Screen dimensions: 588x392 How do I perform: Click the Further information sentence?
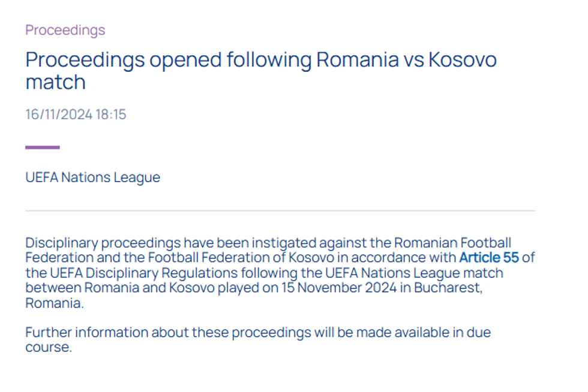tap(257, 332)
